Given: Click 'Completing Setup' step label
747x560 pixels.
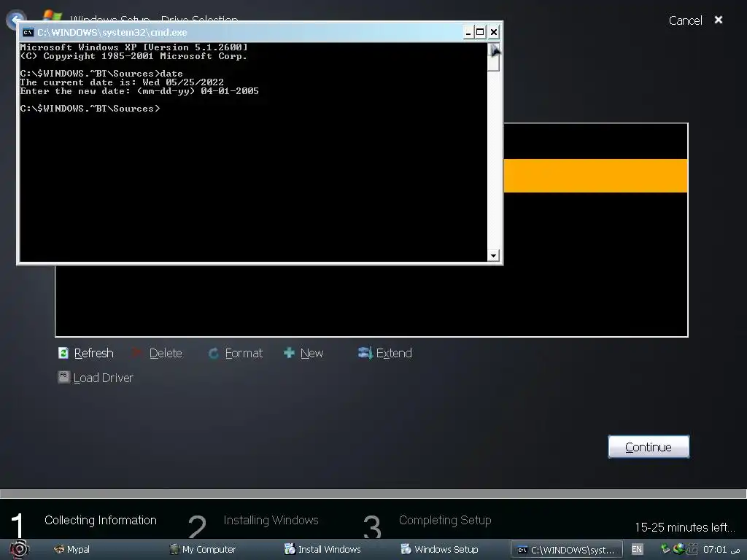Looking at the screenshot, I should click(445, 520).
